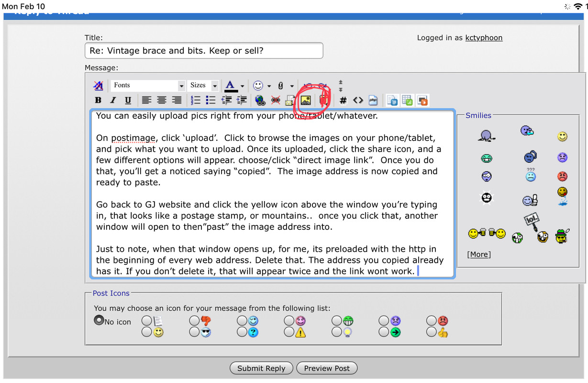Increase editor size with down arrows

click(341, 89)
